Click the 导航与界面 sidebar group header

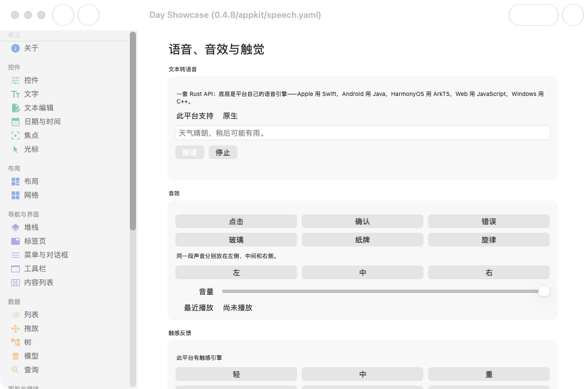coord(24,214)
